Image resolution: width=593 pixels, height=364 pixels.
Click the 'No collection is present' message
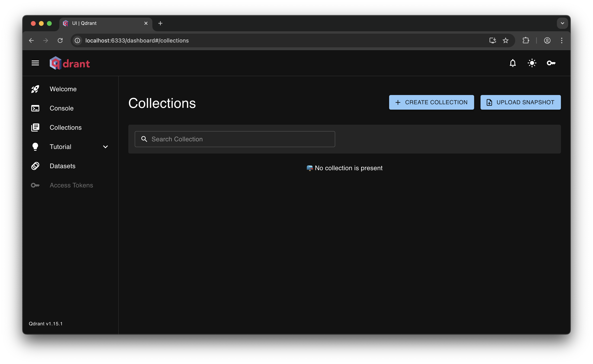(x=344, y=168)
